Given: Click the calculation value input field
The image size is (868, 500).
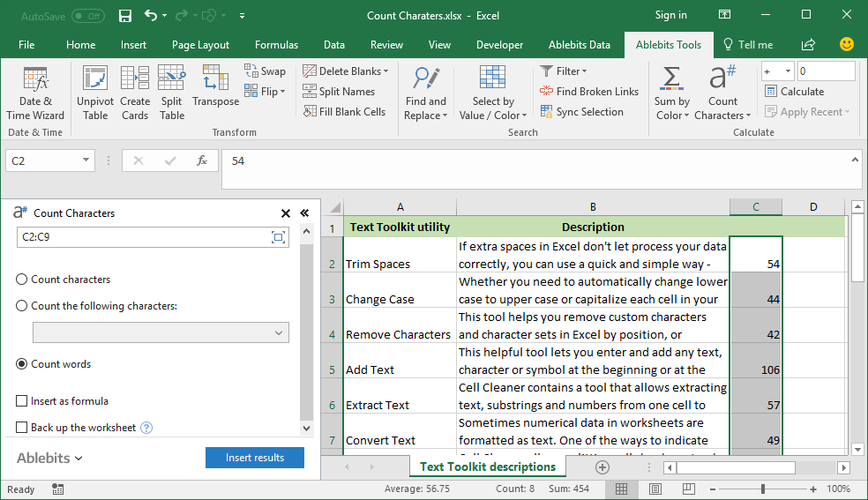Looking at the screenshot, I should click(x=826, y=71).
